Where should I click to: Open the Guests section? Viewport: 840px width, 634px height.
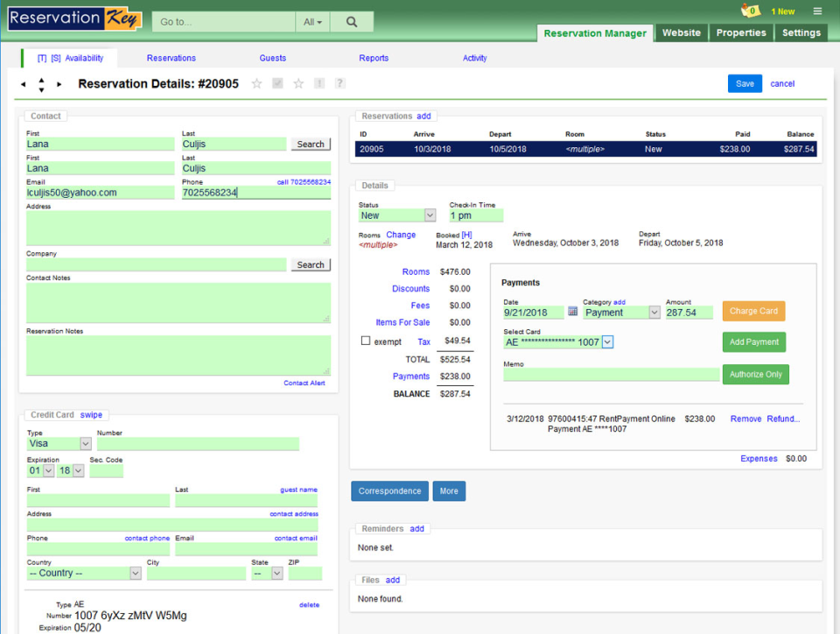pos(272,57)
